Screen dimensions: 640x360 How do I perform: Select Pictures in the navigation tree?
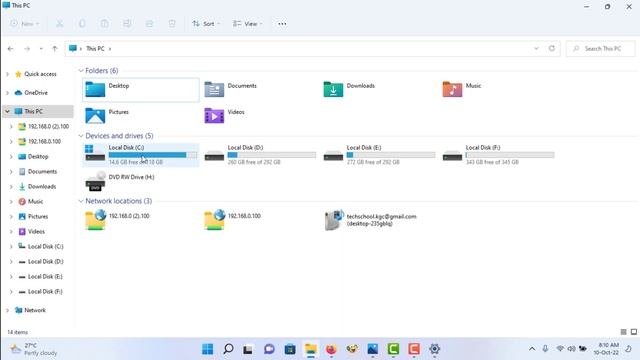(x=38, y=216)
